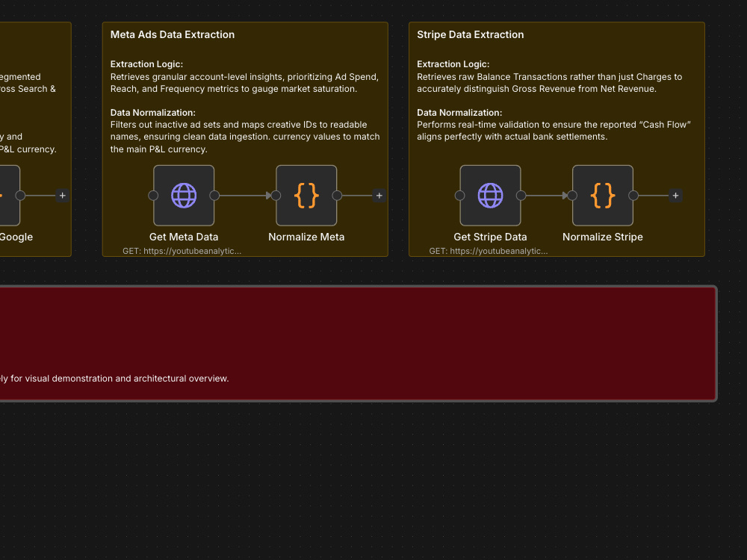
Task: Select the Get Meta Data globe node
Action: [184, 195]
